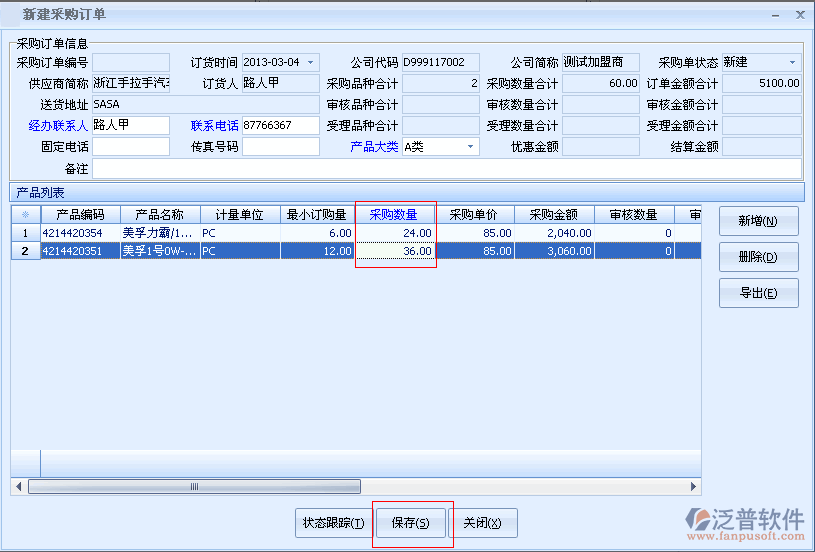
Task: Click the fixed phone (固定电话) field
Action: 131,147
